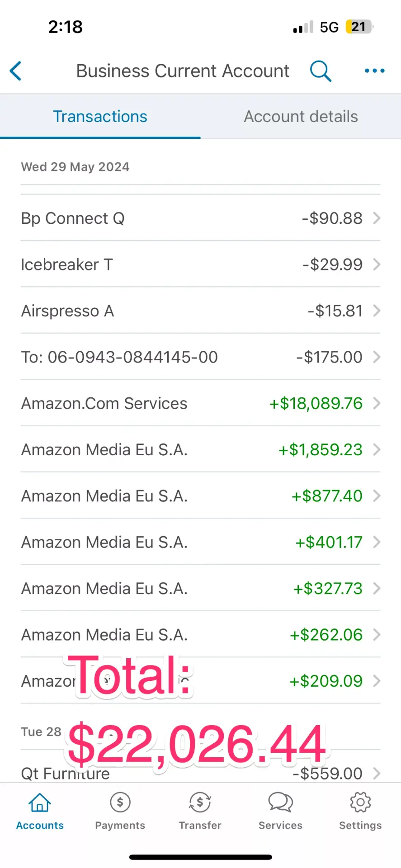Screen dimensions: 401x868
Task: Open the three-dot more options menu
Action: [x=374, y=71]
